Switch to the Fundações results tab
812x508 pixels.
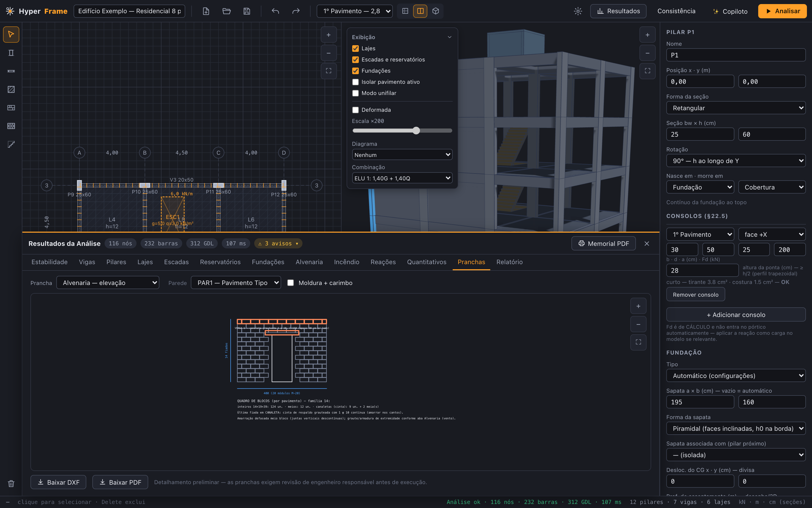pyautogui.click(x=268, y=262)
